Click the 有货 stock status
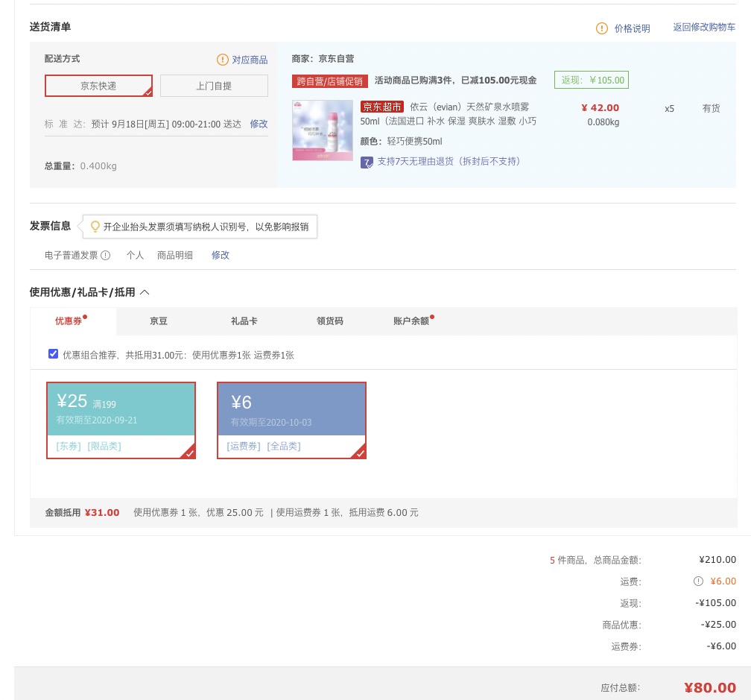This screenshot has height=700, width=751. 712,108
